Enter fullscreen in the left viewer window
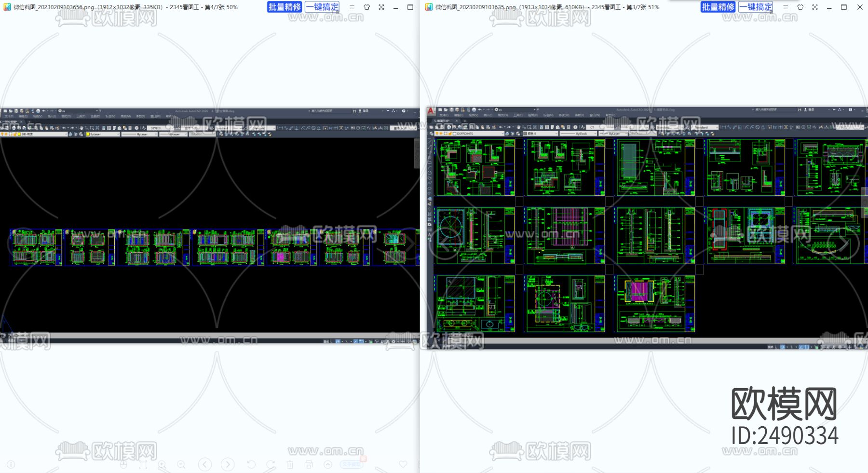This screenshot has height=473, width=868. pyautogui.click(x=381, y=7)
